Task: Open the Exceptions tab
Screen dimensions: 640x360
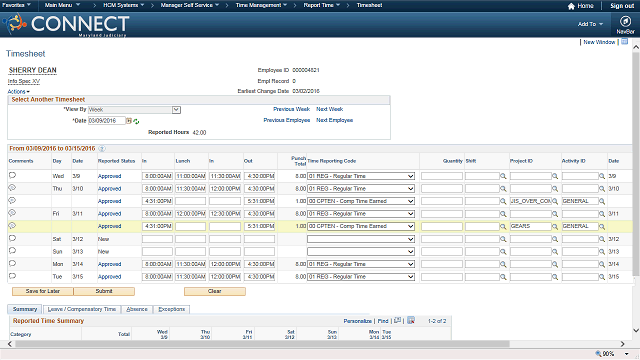Action: click(171, 309)
